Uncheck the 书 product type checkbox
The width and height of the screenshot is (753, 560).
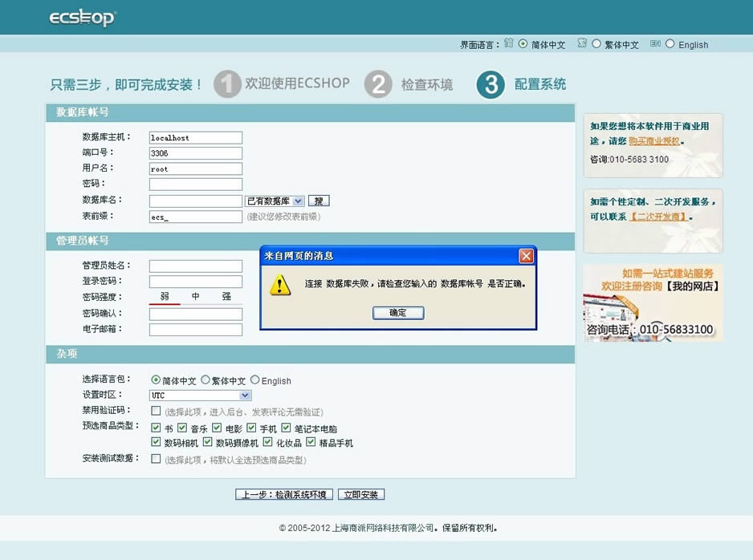point(156,428)
